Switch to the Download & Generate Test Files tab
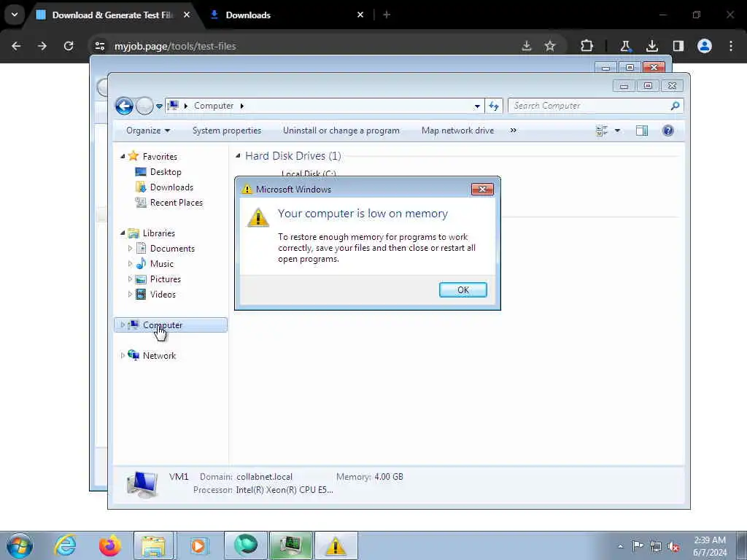Image resolution: width=747 pixels, height=560 pixels. tap(112, 15)
